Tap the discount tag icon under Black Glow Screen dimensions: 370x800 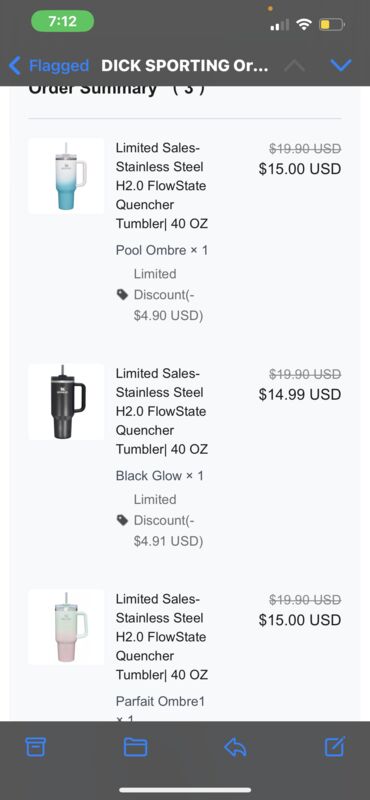(x=122, y=520)
